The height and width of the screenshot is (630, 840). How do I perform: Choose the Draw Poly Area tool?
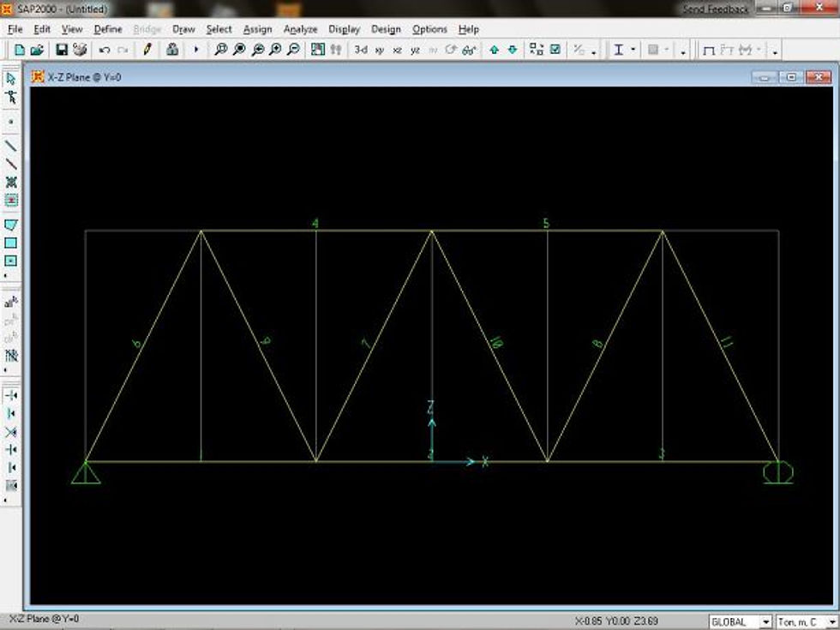click(10, 225)
